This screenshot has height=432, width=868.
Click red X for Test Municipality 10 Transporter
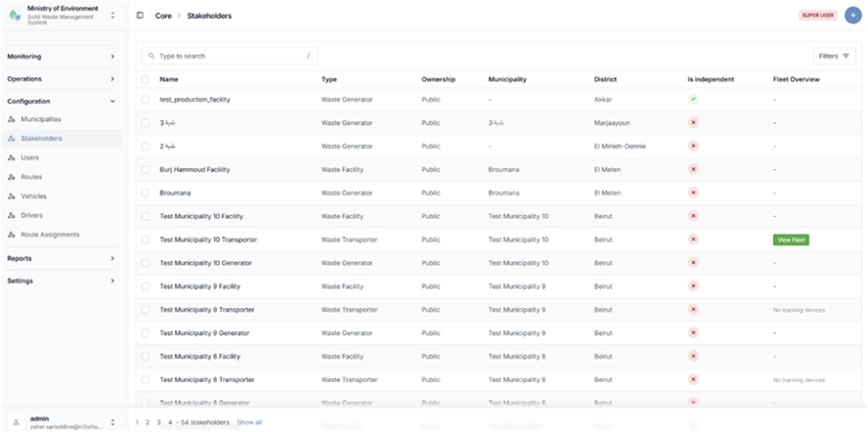click(693, 239)
